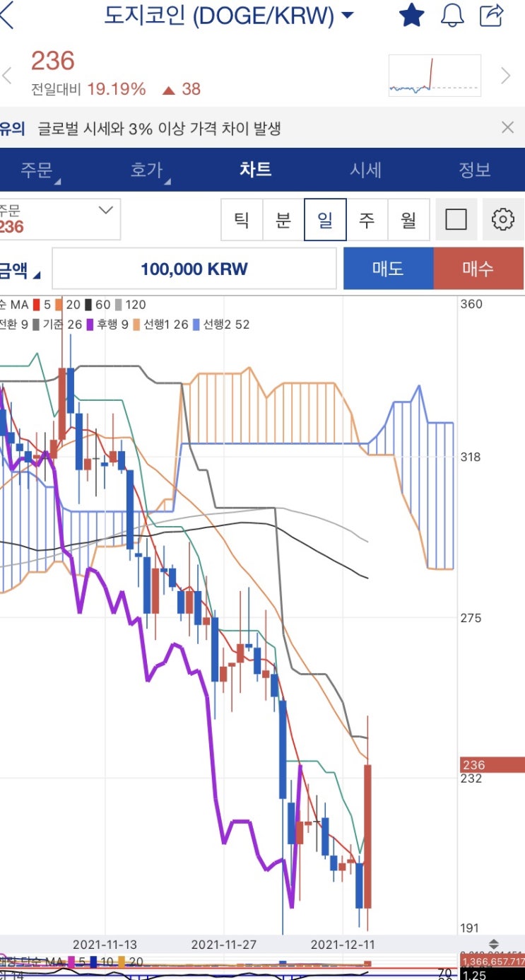Tap the large 236 current price

tap(53, 61)
